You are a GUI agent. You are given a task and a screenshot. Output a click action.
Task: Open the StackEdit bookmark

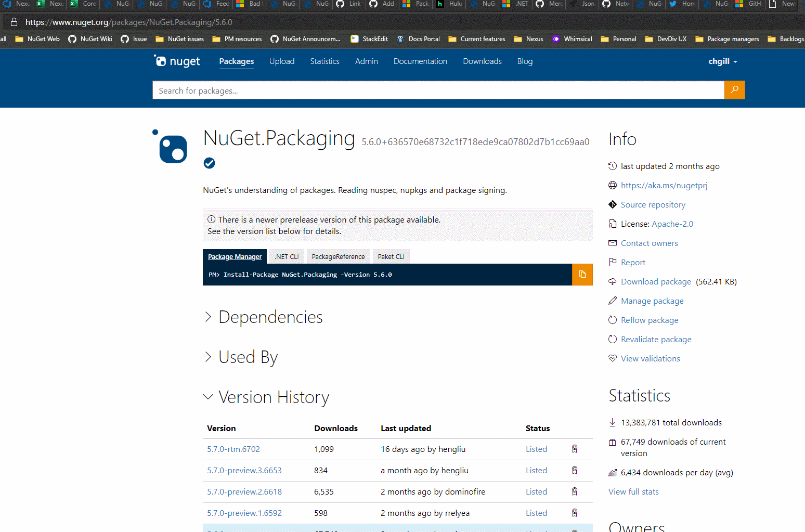click(x=369, y=39)
